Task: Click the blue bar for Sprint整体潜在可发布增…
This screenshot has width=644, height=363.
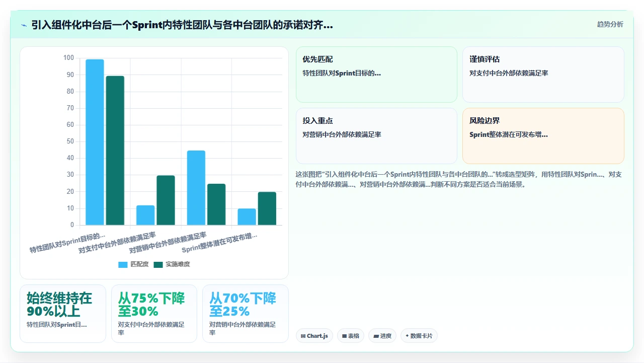Action: [x=247, y=217]
